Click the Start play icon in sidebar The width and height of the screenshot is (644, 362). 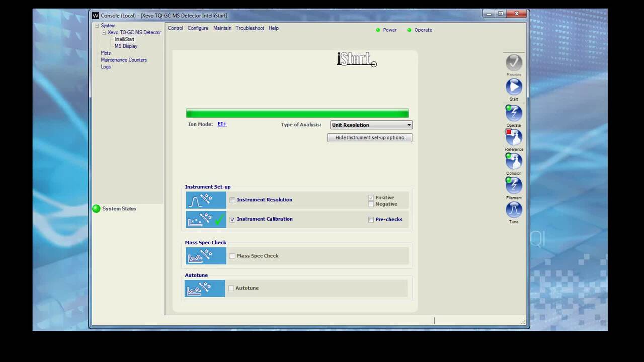pos(514,87)
